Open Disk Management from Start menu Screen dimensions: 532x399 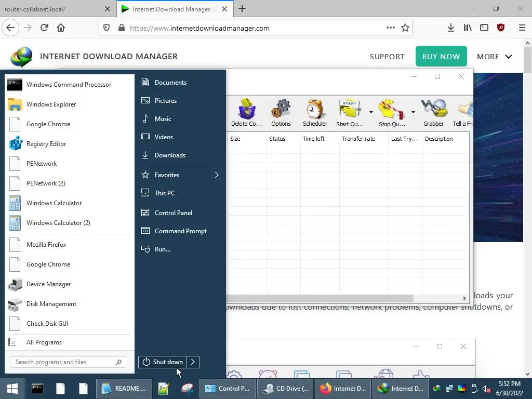click(x=69, y=303)
